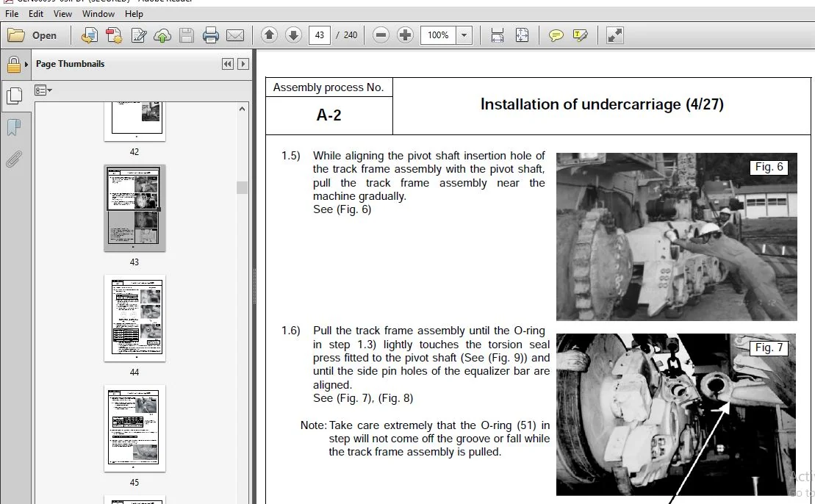Click the 'Installation of undercarriage (4/27)' heading
The image size is (815, 504).
point(602,104)
